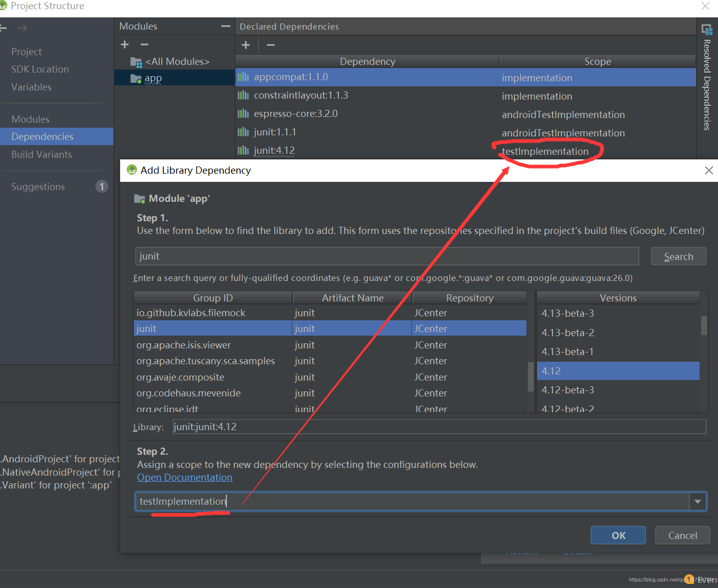Select version 4.13-beta-2
Viewport: 718px width, 588px height.
coord(618,333)
